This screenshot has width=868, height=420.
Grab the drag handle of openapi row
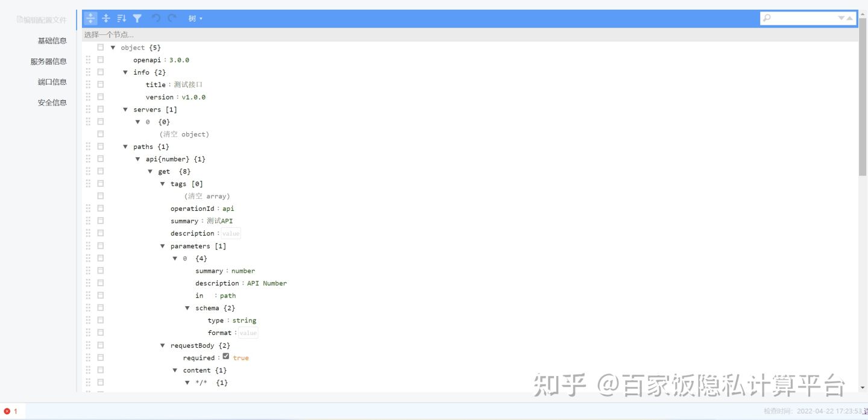[x=88, y=60]
